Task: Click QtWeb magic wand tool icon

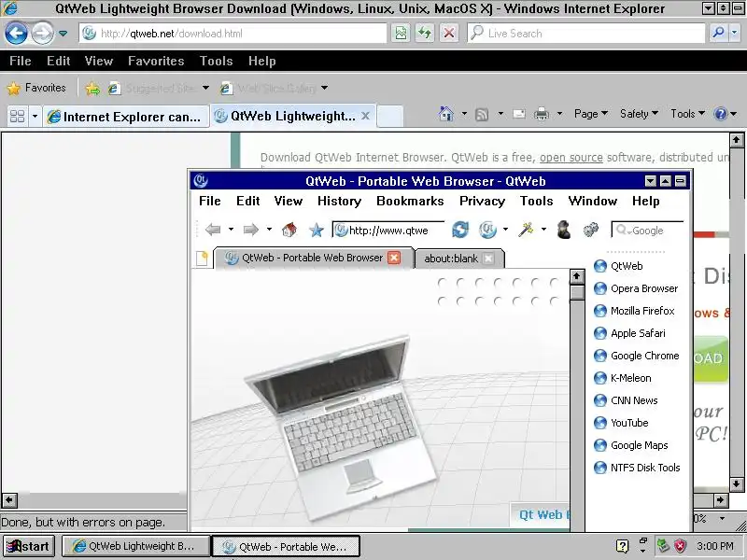Action: (526, 230)
